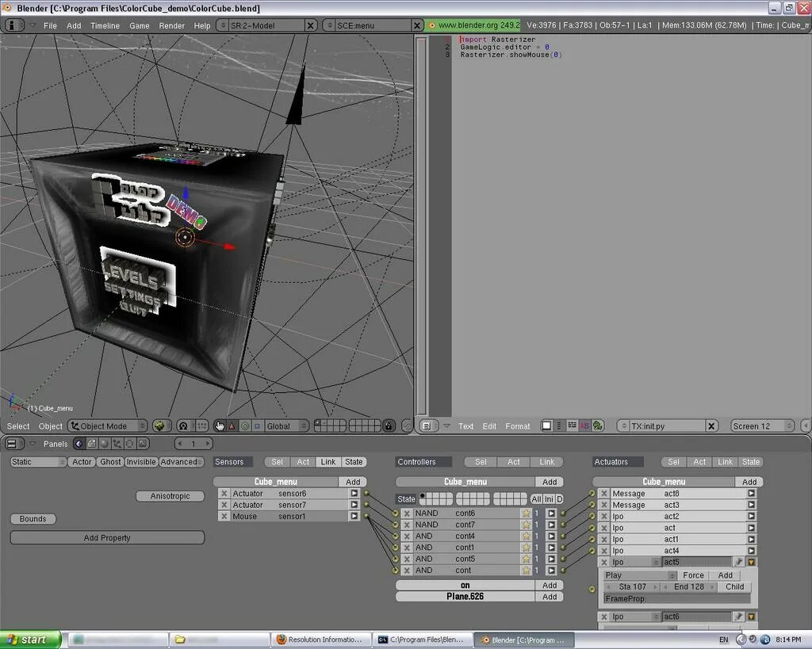Open the Screen 12 selector dropdown

click(x=762, y=426)
